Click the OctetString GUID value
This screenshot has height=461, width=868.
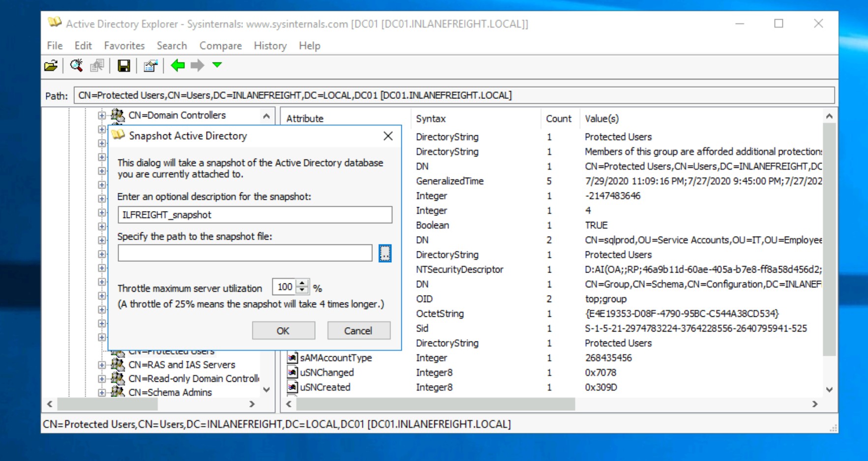click(x=682, y=313)
